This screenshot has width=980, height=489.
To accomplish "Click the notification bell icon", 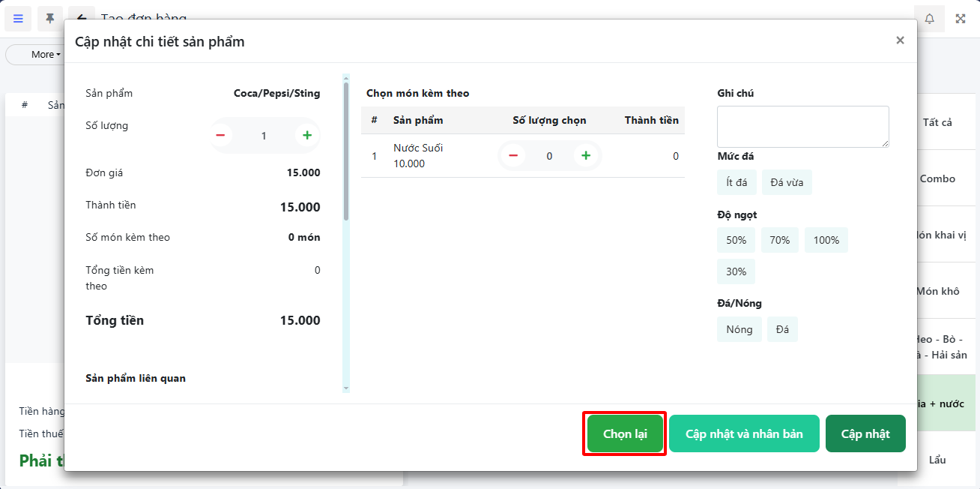I will click(x=929, y=19).
